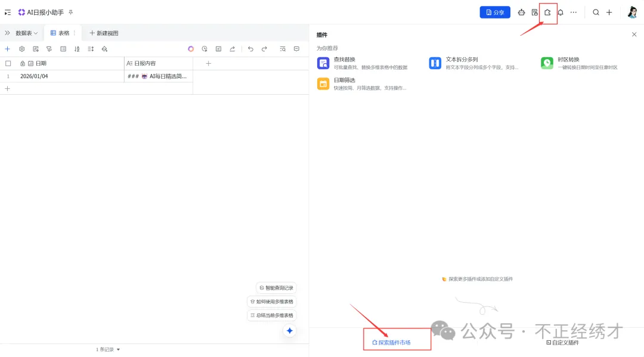This screenshot has height=357, width=644.
Task: Add a new row with the plus under row 1
Action: click(7, 88)
